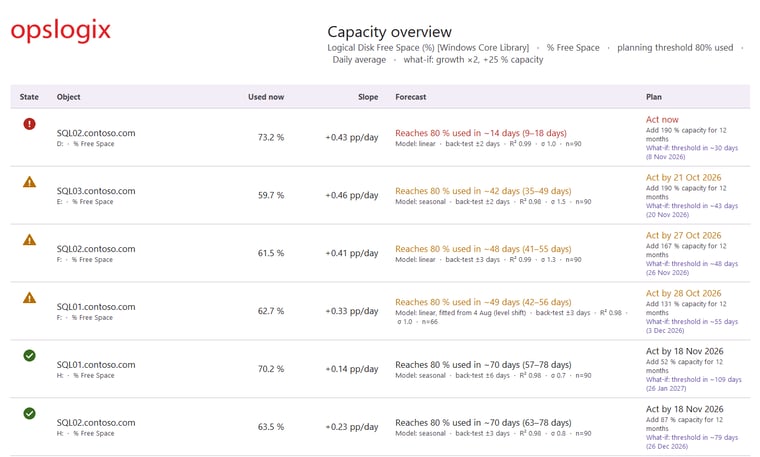The width and height of the screenshot is (760, 457).
Task: Select the 73.2 % used value
Action: [271, 137]
